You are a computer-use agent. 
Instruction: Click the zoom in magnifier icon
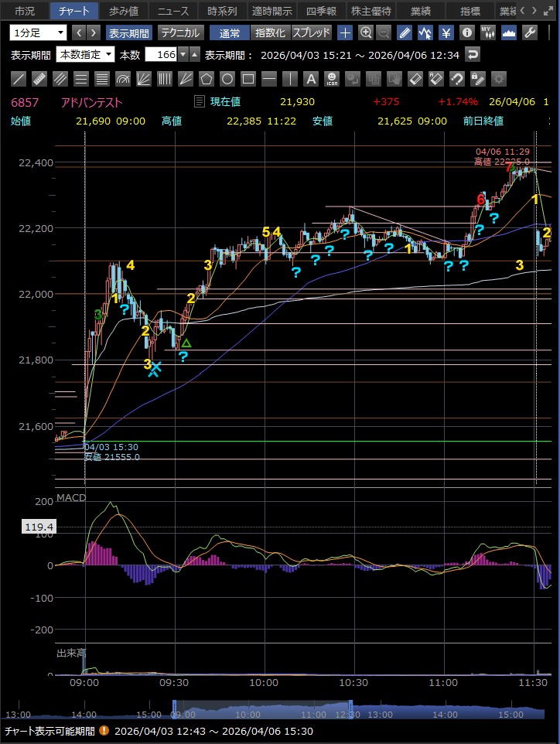(365, 32)
